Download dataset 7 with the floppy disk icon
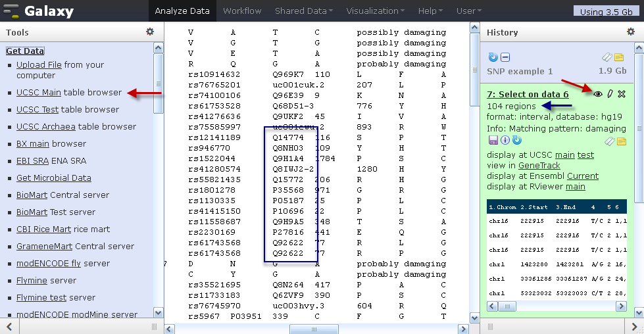 point(493,140)
